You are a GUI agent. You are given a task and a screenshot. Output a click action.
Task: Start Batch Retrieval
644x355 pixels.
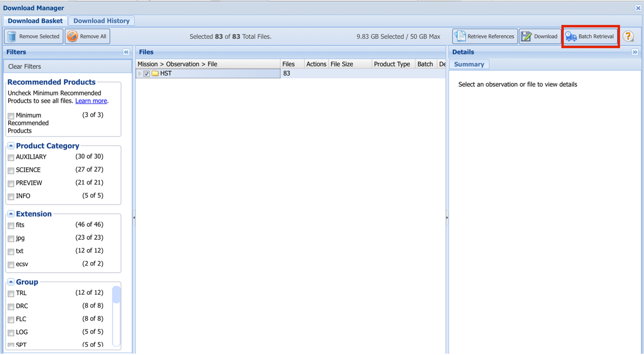pos(590,36)
